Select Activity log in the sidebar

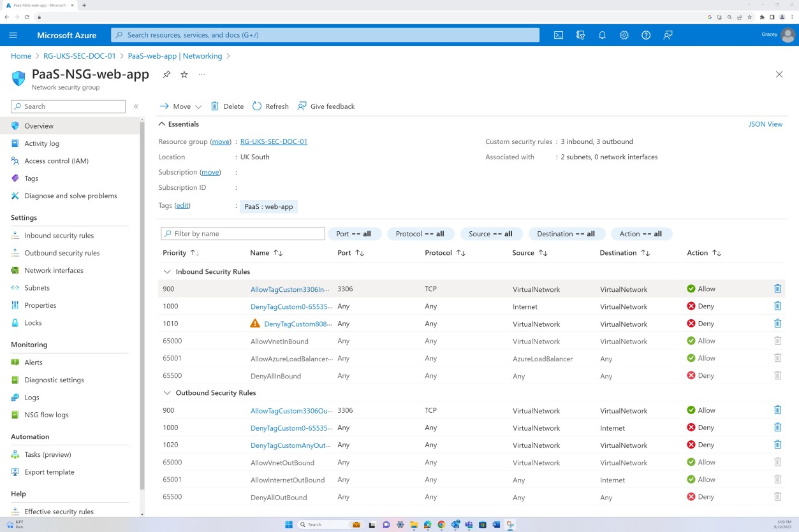tap(41, 143)
